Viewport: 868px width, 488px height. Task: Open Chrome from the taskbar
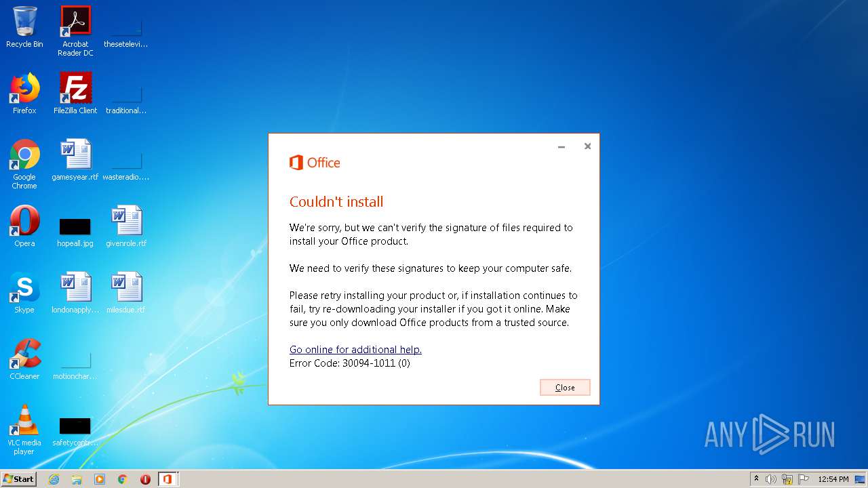click(x=123, y=479)
